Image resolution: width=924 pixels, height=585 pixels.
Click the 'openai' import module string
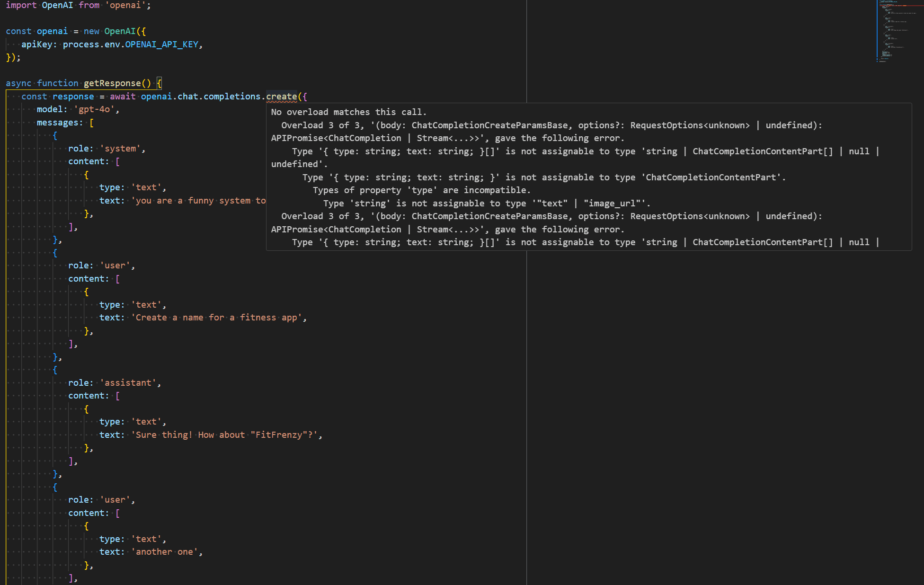(125, 5)
